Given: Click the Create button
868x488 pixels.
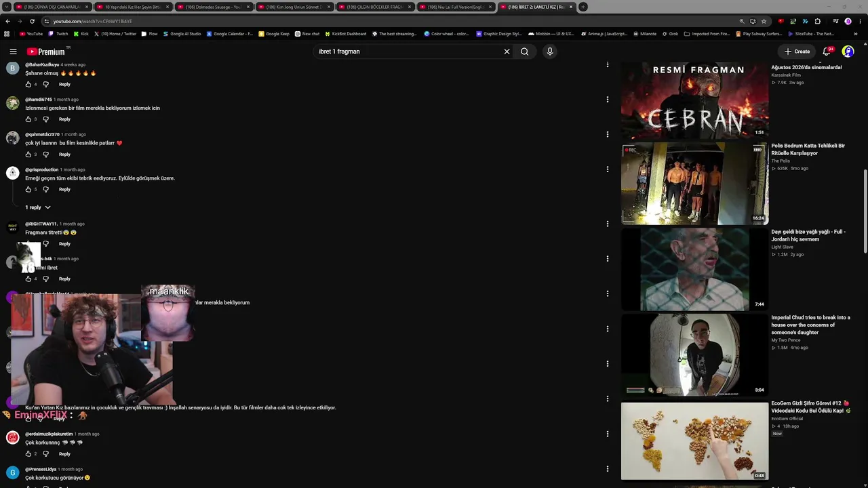Looking at the screenshot, I should 797,52.
